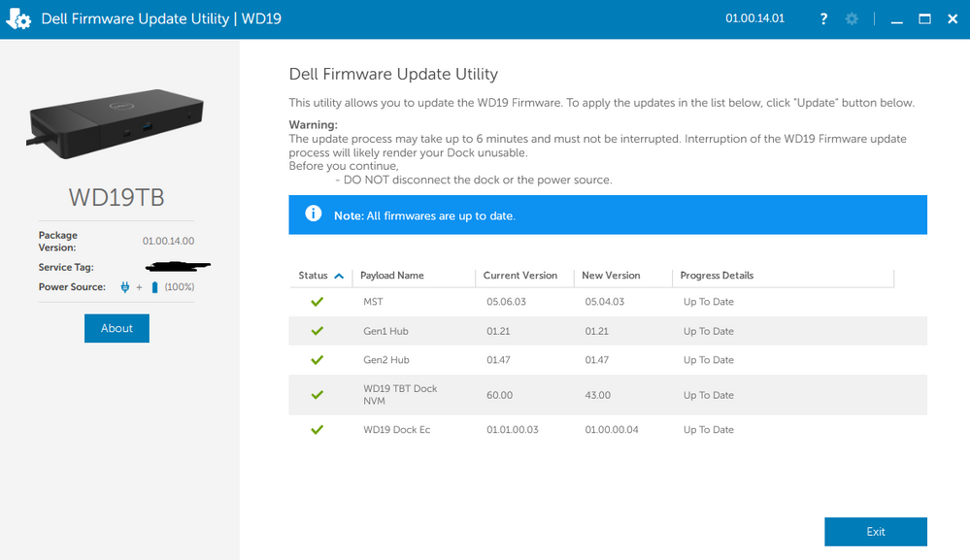Select the Payload Name column header
Viewport: 970px width, 560px height.
coord(392,275)
